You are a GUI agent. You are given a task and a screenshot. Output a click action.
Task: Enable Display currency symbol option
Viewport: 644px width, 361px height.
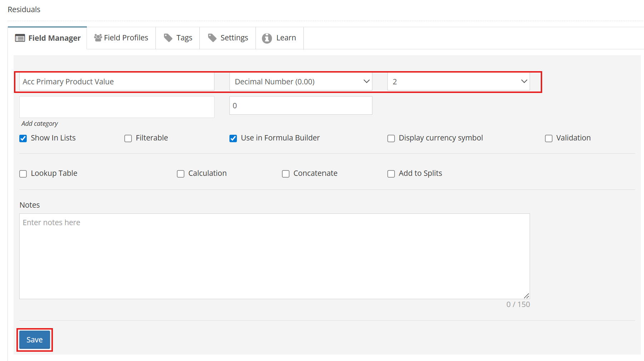(x=391, y=138)
